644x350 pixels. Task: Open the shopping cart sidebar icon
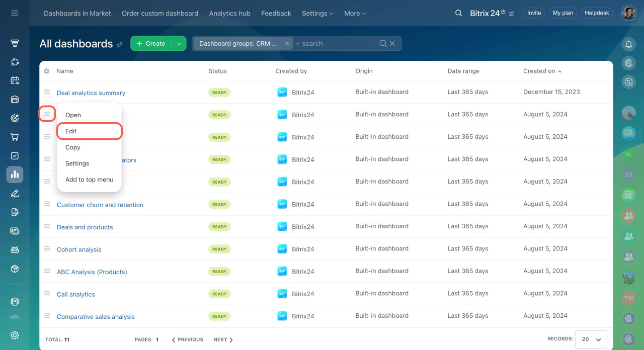click(x=15, y=137)
